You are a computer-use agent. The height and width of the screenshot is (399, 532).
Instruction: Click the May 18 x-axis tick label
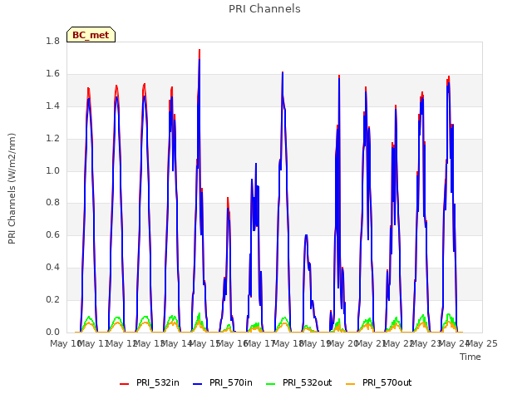pyautogui.click(x=288, y=343)
